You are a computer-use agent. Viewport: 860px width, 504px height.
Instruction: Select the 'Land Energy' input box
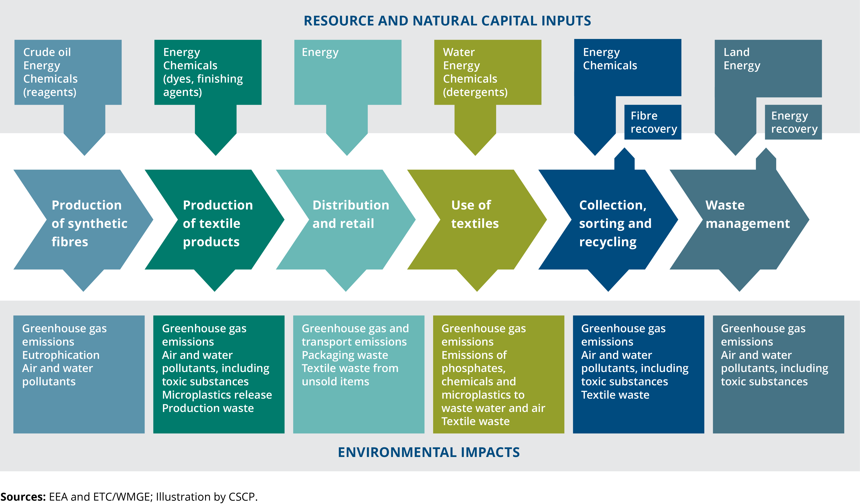coord(768,68)
